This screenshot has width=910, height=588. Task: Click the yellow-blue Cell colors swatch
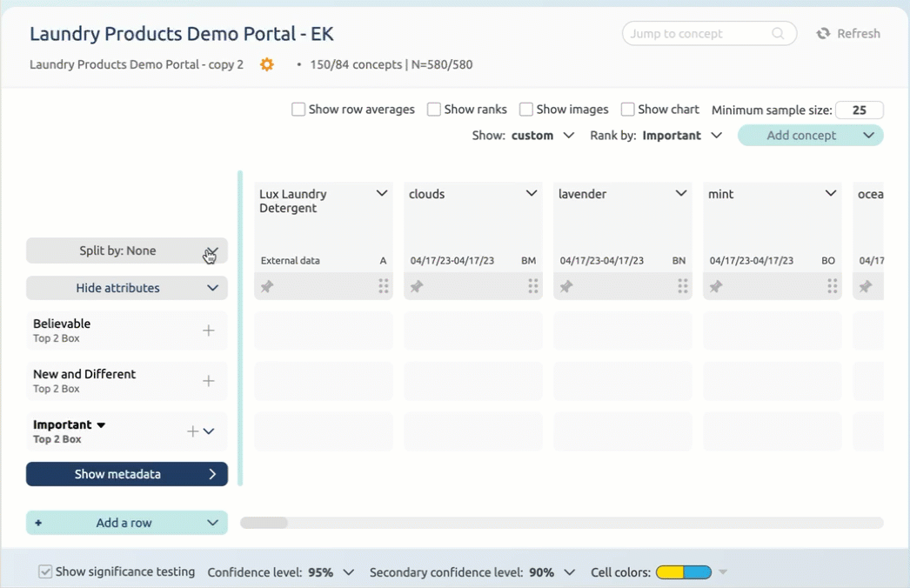683,572
